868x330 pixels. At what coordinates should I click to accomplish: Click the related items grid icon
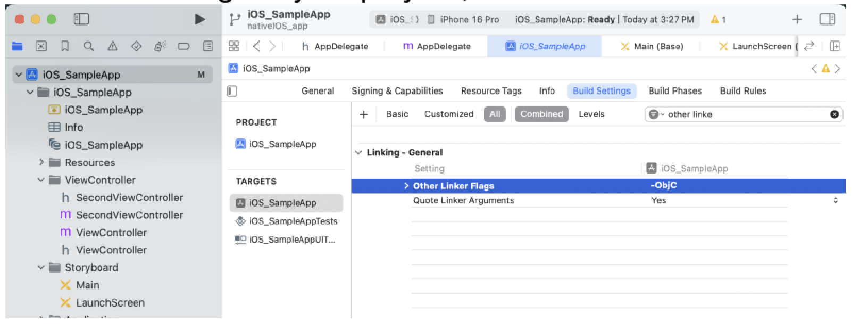[x=234, y=46]
